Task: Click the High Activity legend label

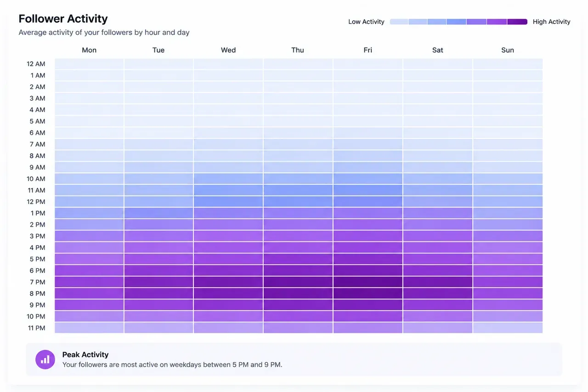Action: pos(551,22)
